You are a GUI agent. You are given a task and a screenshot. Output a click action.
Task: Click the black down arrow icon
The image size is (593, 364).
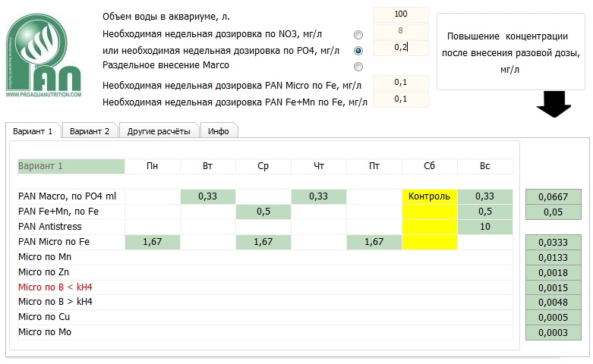(x=554, y=105)
